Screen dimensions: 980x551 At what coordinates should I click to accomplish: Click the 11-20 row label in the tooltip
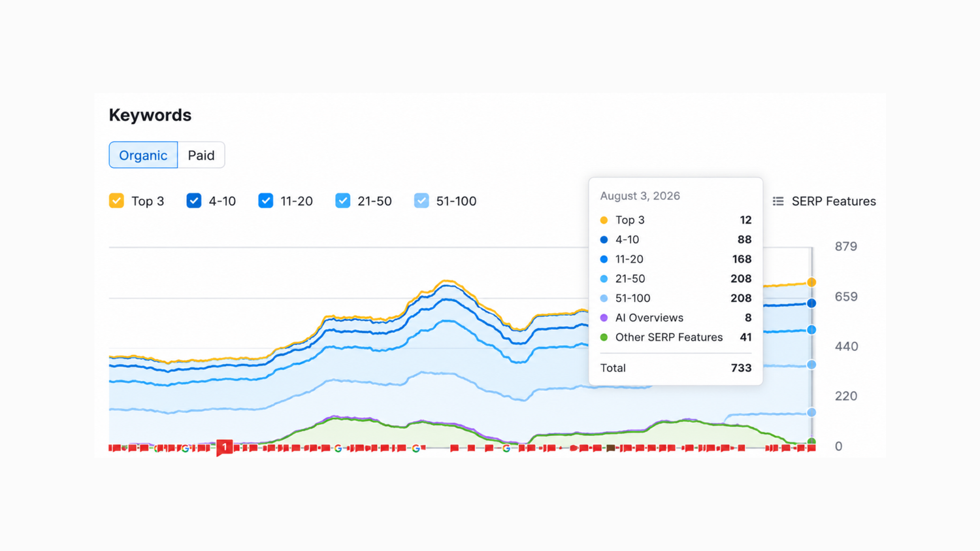point(629,259)
